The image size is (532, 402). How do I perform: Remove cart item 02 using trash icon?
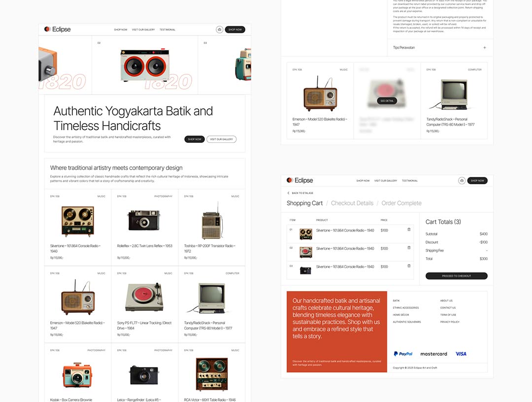tap(409, 248)
